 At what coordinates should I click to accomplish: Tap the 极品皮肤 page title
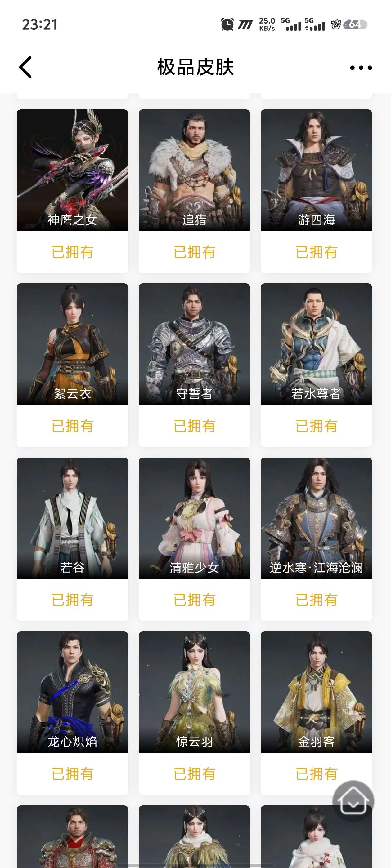coord(195,67)
